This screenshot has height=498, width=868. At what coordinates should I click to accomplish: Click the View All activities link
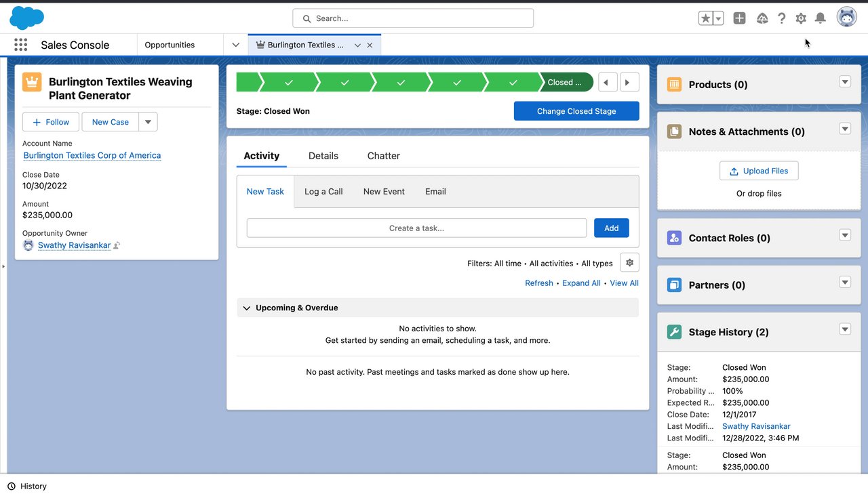coord(624,283)
